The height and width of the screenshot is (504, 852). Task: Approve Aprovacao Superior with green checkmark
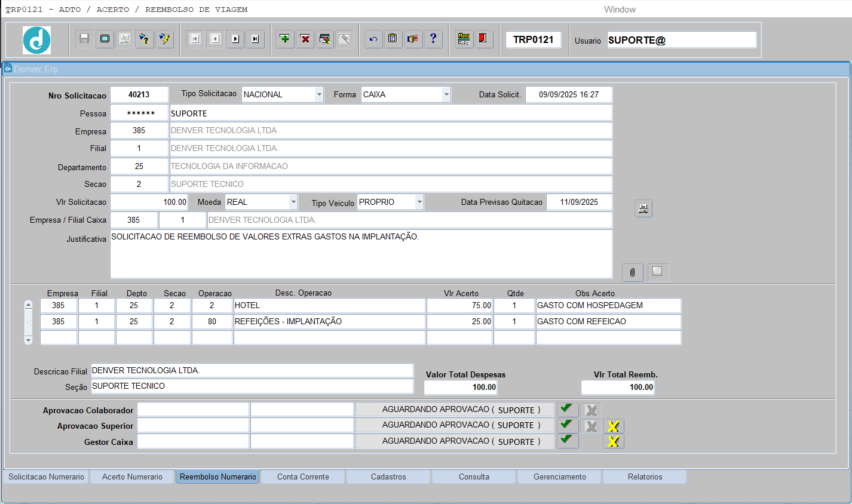[x=567, y=425]
